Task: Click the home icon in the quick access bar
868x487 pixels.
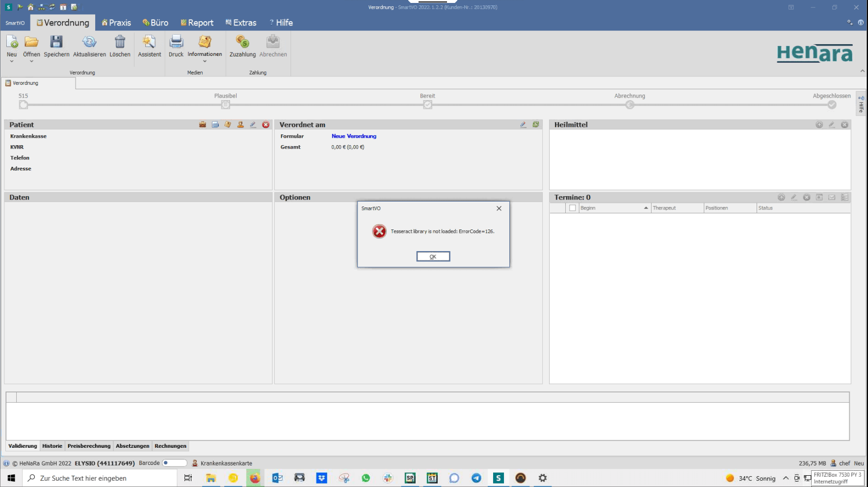Action: 30,7
